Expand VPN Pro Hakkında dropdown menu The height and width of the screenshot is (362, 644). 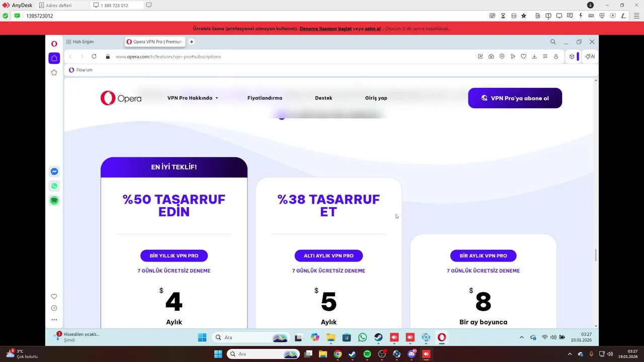click(193, 98)
